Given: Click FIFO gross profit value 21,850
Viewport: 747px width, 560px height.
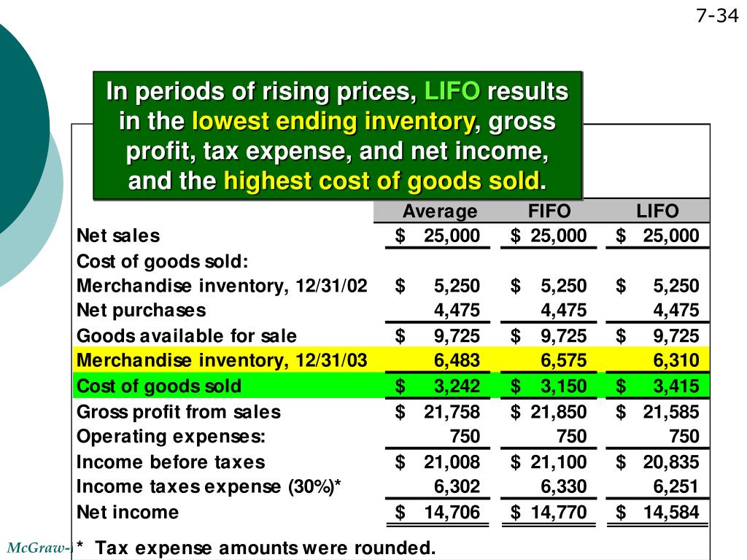Looking at the screenshot, I should (x=559, y=412).
